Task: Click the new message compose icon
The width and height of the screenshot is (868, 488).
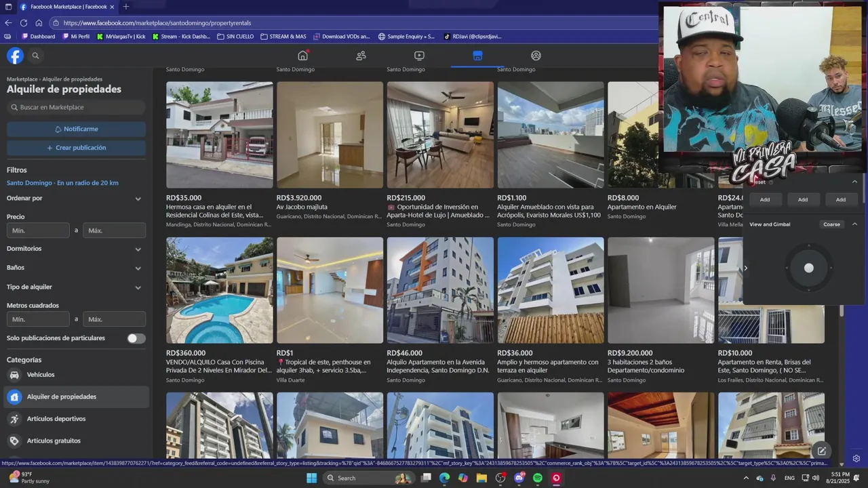Action: click(821, 451)
